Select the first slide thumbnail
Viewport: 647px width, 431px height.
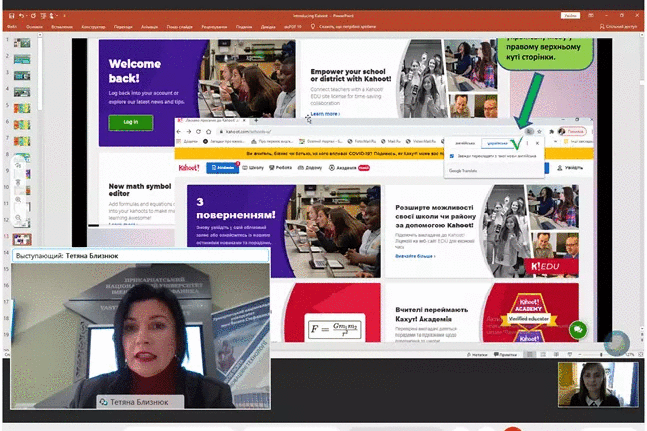(23, 42)
